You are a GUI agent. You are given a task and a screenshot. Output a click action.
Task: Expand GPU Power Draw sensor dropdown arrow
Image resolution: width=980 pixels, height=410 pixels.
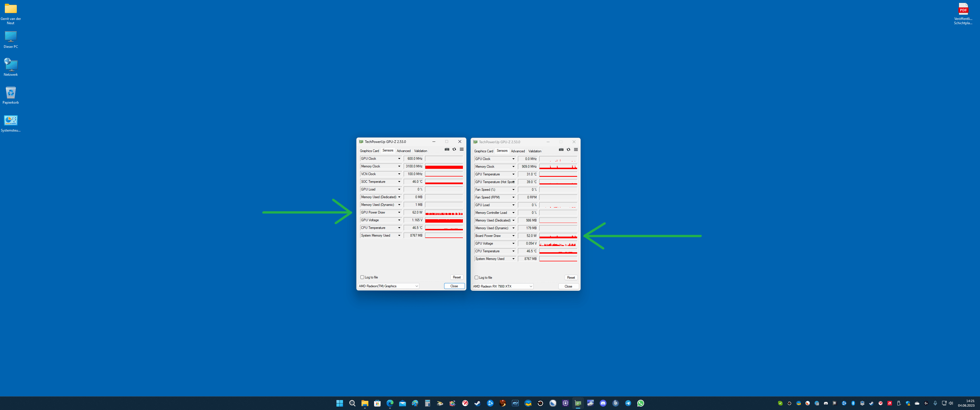pos(399,213)
